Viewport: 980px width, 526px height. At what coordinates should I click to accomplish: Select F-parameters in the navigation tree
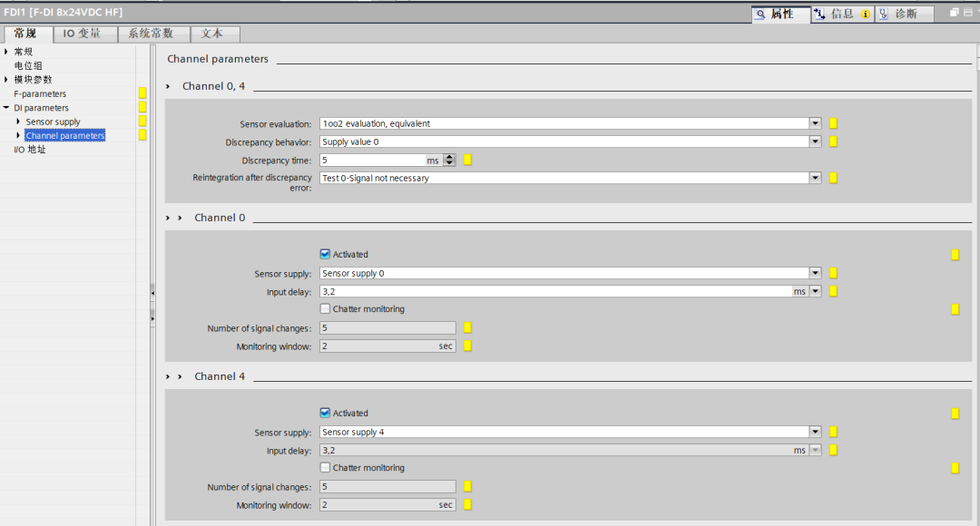[x=40, y=93]
